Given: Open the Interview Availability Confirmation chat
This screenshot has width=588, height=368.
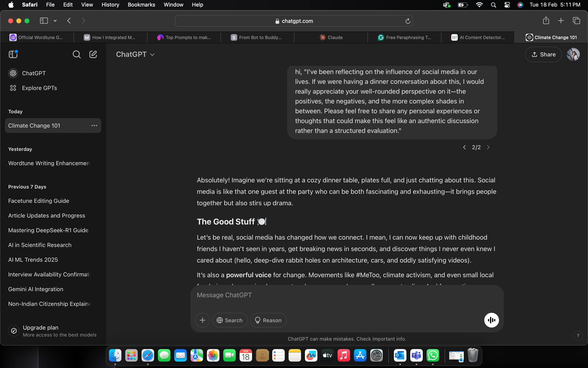Looking at the screenshot, I should coord(53,274).
